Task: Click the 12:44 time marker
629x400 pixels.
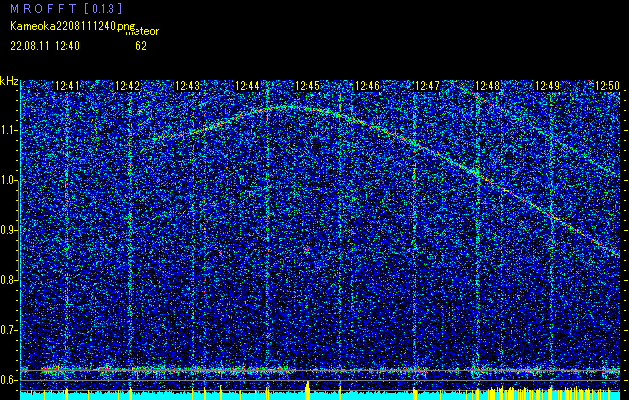Action: [x=247, y=86]
